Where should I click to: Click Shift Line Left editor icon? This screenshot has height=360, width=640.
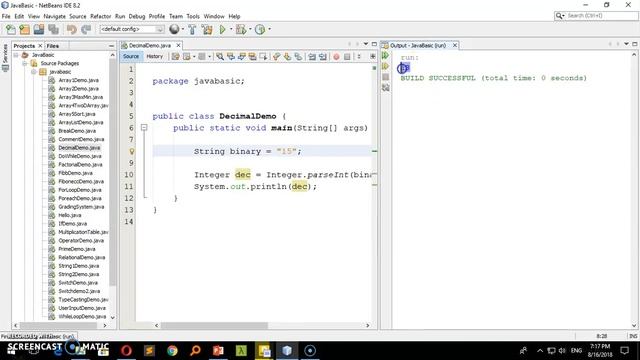(x=312, y=57)
